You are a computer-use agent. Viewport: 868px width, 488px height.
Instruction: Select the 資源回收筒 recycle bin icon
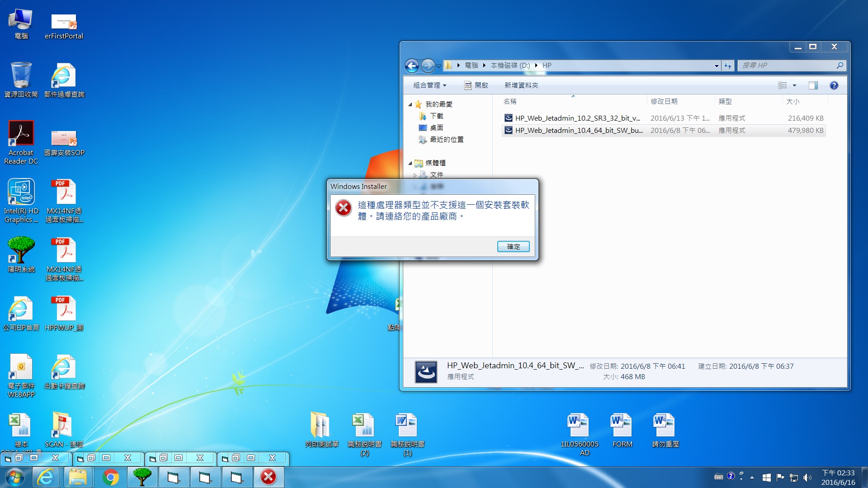[x=21, y=80]
